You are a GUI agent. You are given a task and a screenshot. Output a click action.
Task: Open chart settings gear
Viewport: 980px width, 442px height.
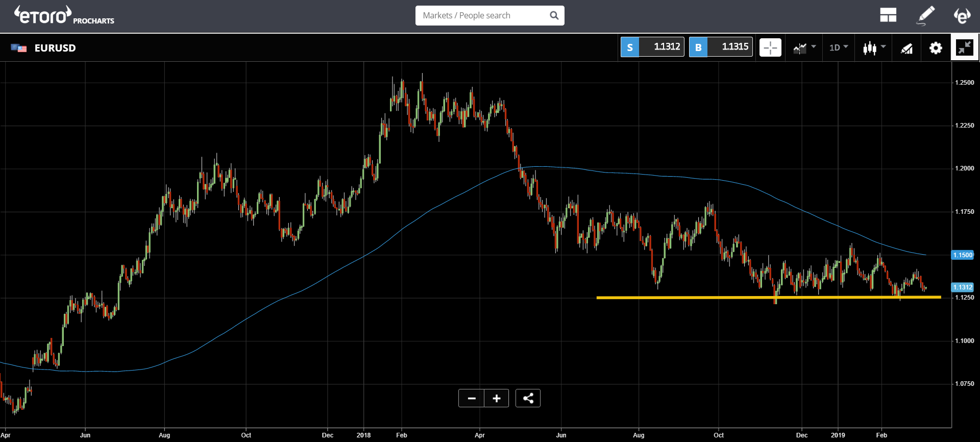(x=936, y=48)
